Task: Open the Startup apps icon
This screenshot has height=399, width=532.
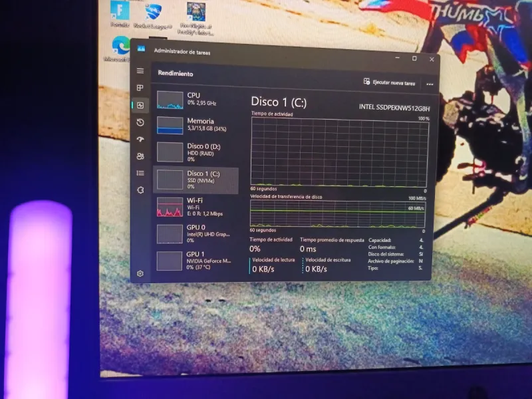Action: (x=140, y=139)
